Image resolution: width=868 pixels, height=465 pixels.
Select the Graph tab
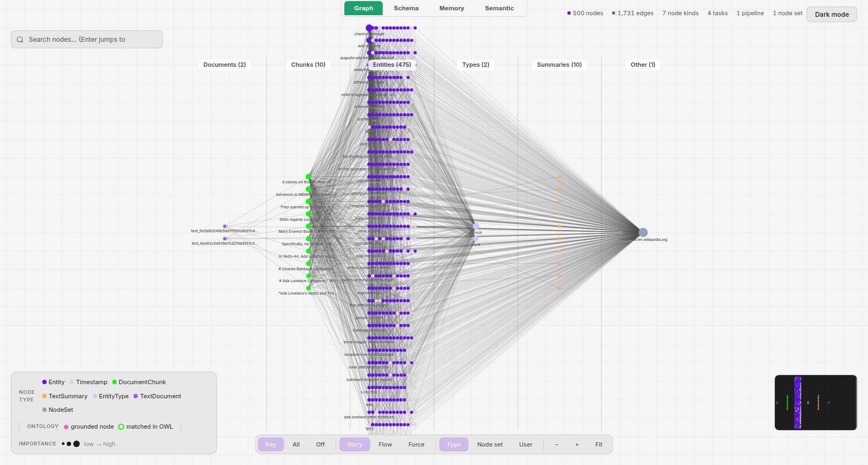click(363, 8)
